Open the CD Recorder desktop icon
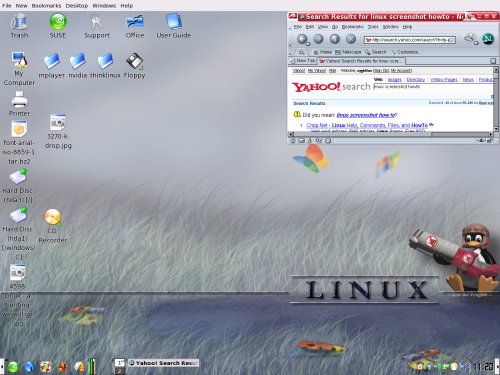This screenshot has height=375, width=500. click(53, 225)
